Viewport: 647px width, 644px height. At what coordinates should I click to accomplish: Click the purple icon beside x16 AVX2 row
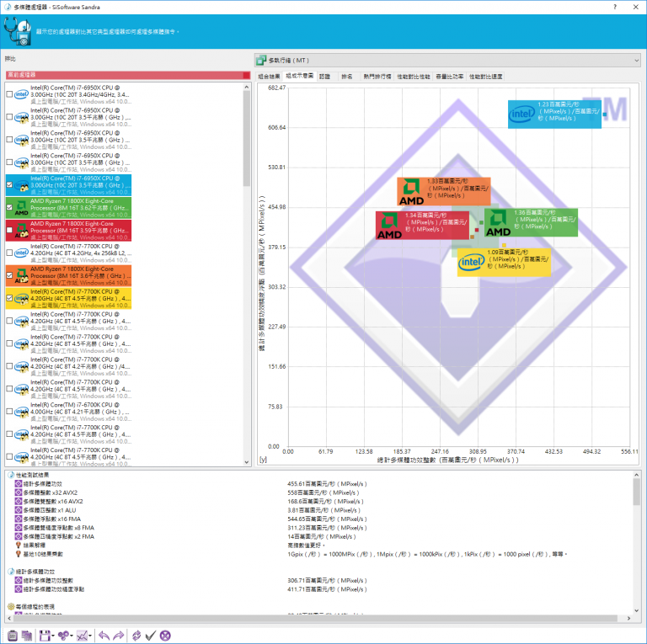[19, 502]
